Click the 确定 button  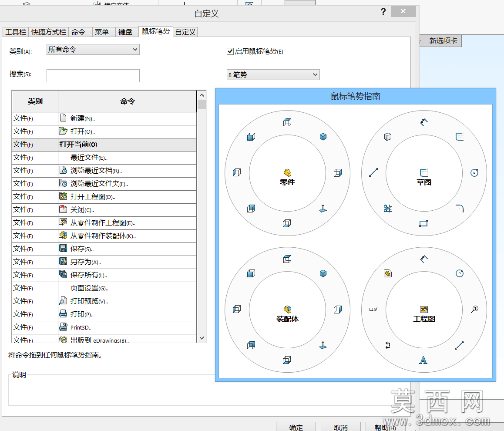point(296,427)
